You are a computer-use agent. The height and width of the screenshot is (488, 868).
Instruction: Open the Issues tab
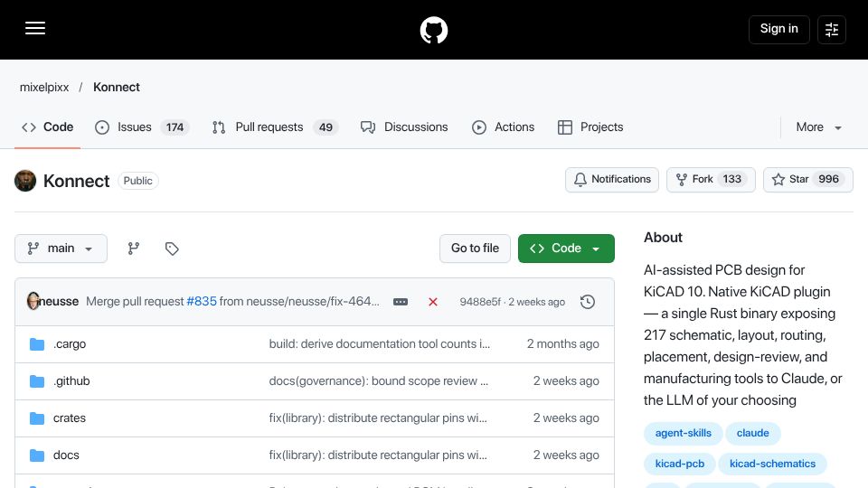(x=142, y=127)
